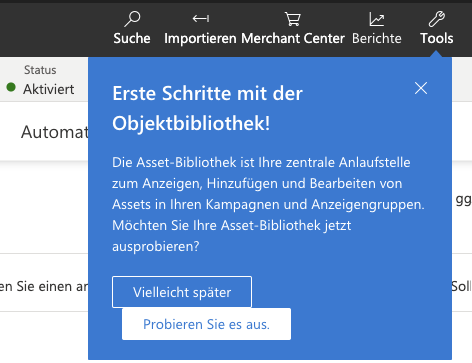
Task: Select the Merchant Center text label
Action: click(x=293, y=38)
